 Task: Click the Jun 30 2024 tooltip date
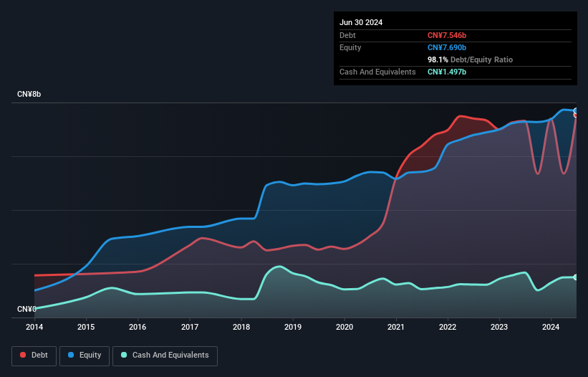pyautogui.click(x=361, y=22)
